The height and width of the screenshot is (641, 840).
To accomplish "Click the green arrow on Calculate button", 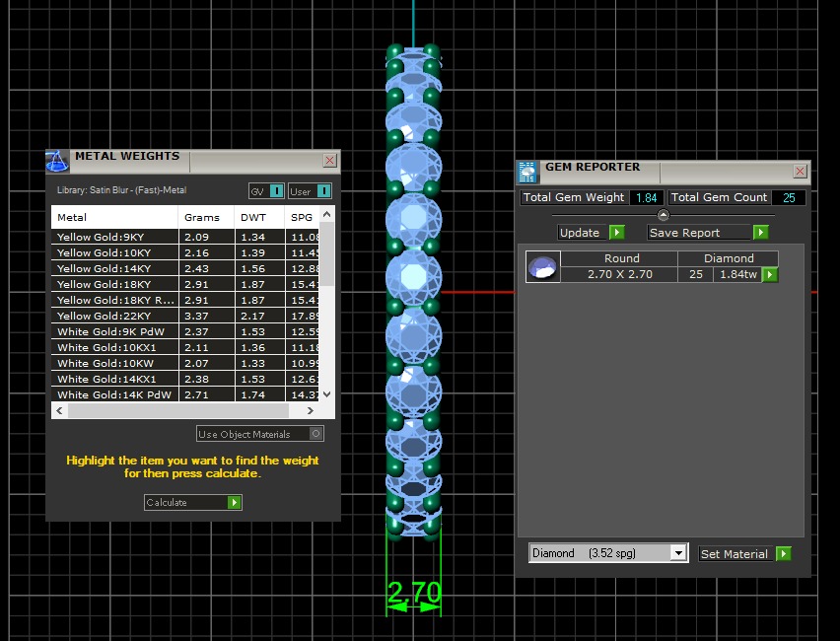I will click(x=234, y=502).
